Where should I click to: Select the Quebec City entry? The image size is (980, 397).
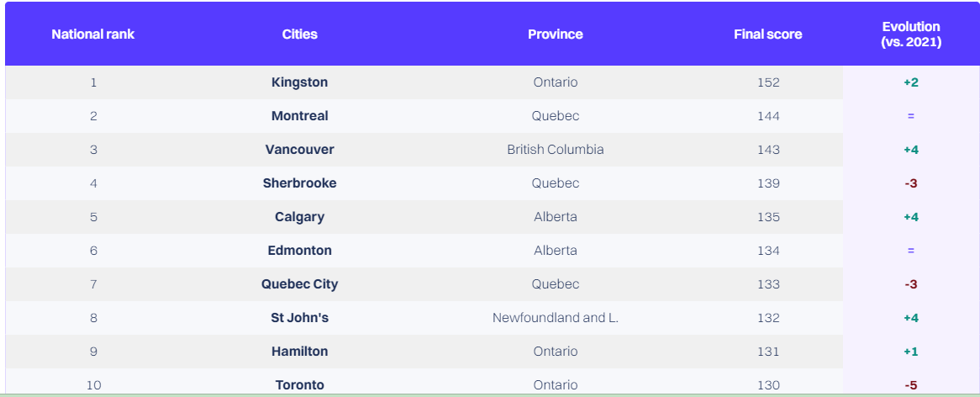pos(300,284)
